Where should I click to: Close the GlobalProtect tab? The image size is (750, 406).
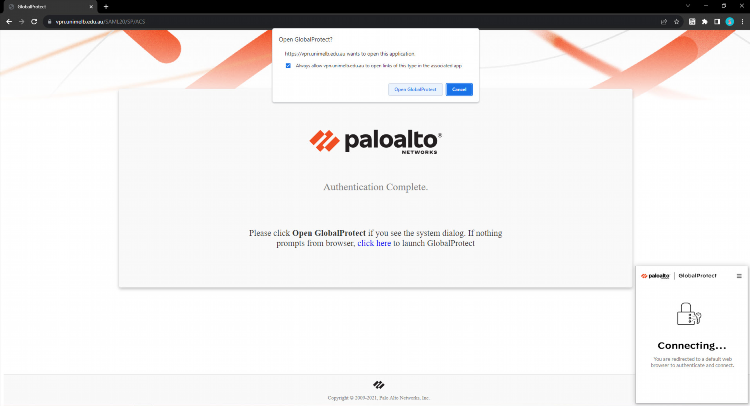[x=91, y=7]
